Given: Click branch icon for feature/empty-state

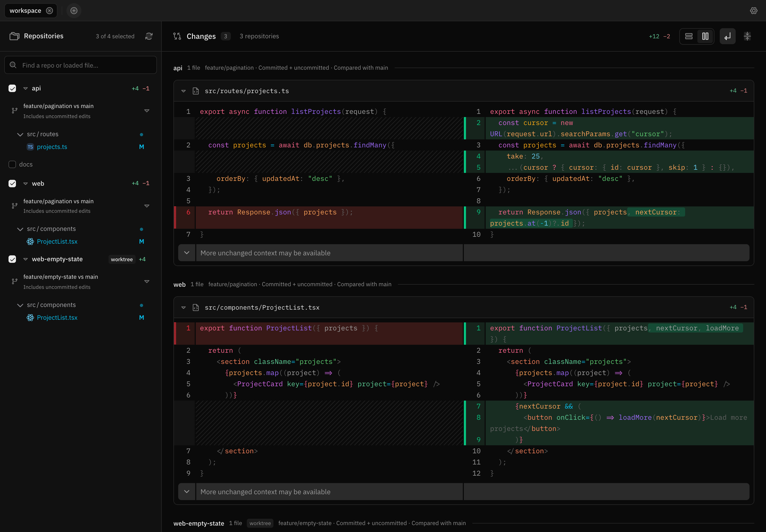Looking at the screenshot, I should point(14,282).
